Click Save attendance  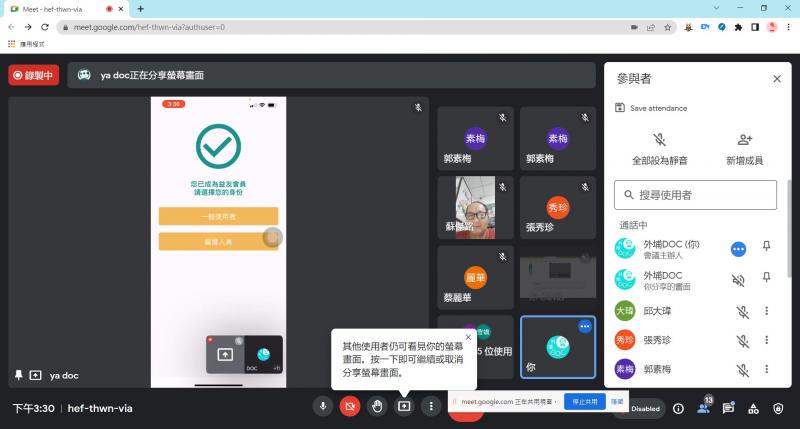tap(652, 108)
